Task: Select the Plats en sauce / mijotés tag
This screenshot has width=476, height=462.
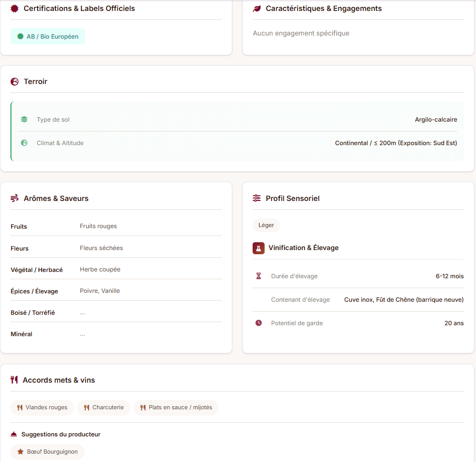Action: 176,407
